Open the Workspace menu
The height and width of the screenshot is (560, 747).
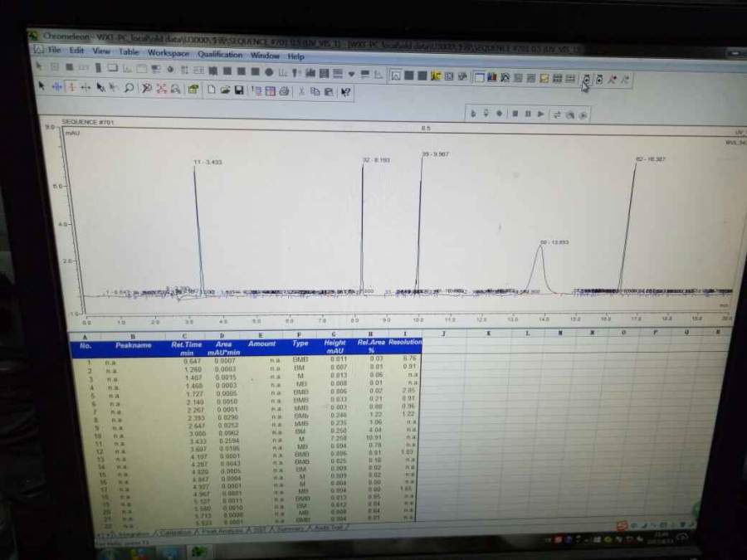click(x=168, y=53)
